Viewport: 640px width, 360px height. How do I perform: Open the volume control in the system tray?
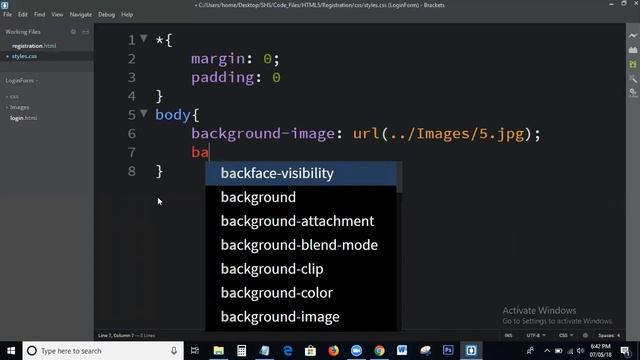coord(580,351)
